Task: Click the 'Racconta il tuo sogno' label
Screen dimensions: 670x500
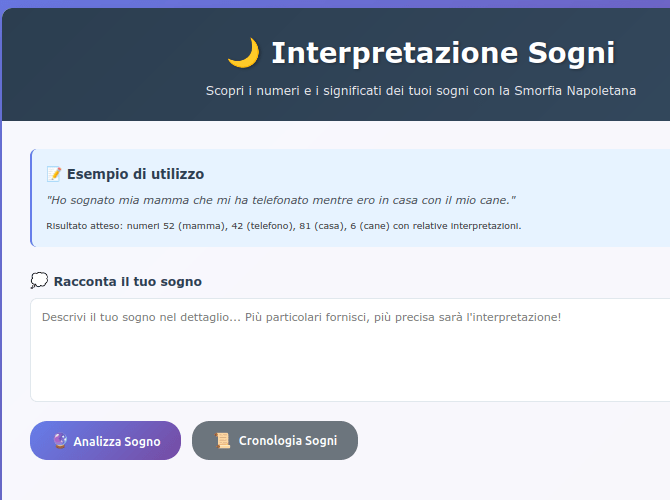Action: 128,282
